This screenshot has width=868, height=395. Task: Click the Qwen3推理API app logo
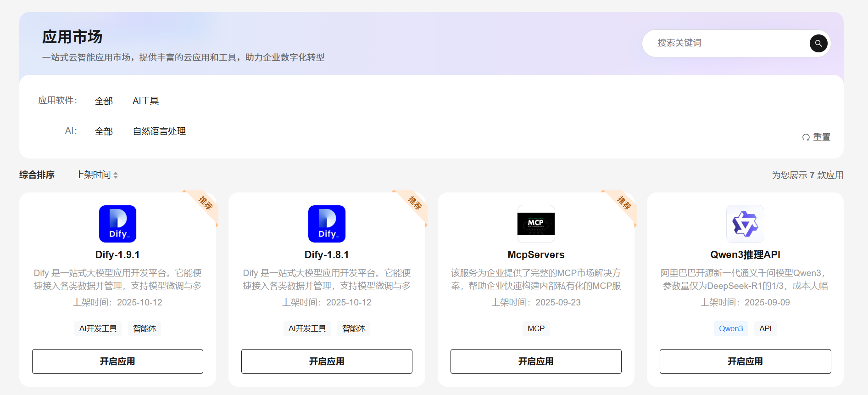pyautogui.click(x=745, y=224)
